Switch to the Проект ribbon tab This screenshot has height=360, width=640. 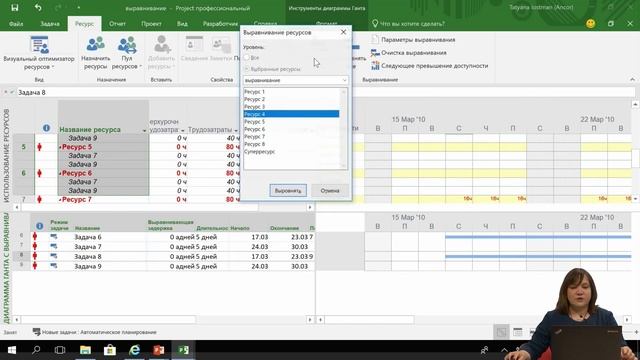click(151, 24)
